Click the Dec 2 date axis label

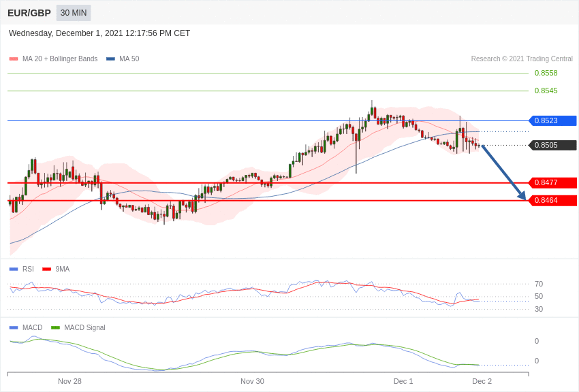(482, 381)
